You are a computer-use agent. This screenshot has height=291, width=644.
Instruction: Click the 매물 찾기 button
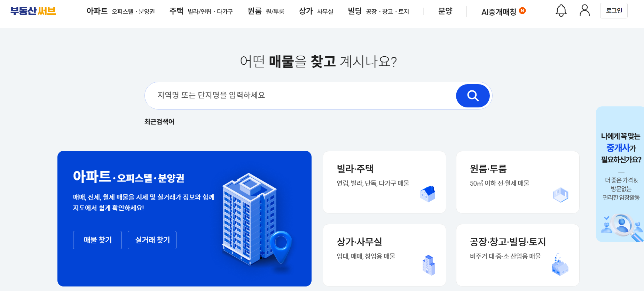tap(97, 240)
